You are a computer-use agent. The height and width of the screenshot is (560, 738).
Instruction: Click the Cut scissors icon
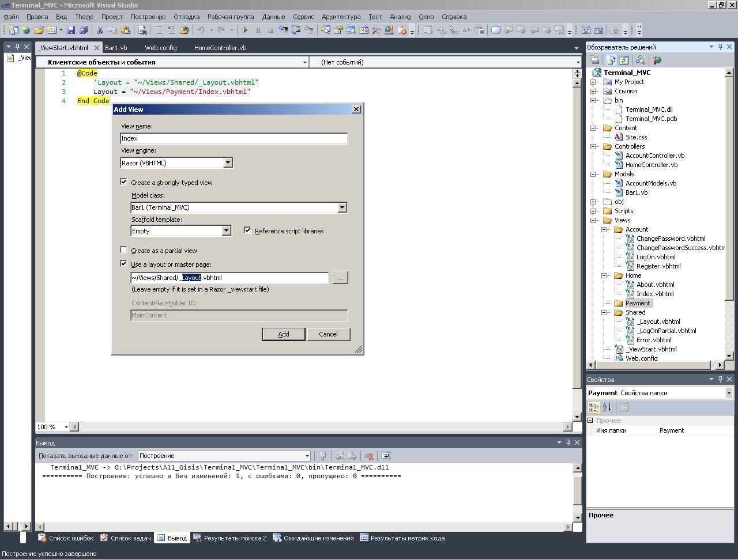coord(100,30)
